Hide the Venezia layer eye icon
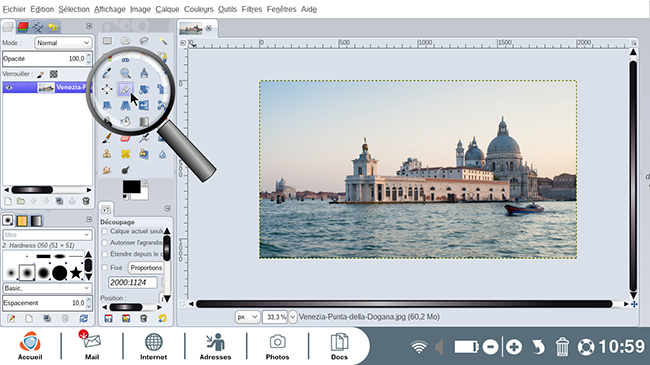This screenshot has width=650, height=365. 9,88
